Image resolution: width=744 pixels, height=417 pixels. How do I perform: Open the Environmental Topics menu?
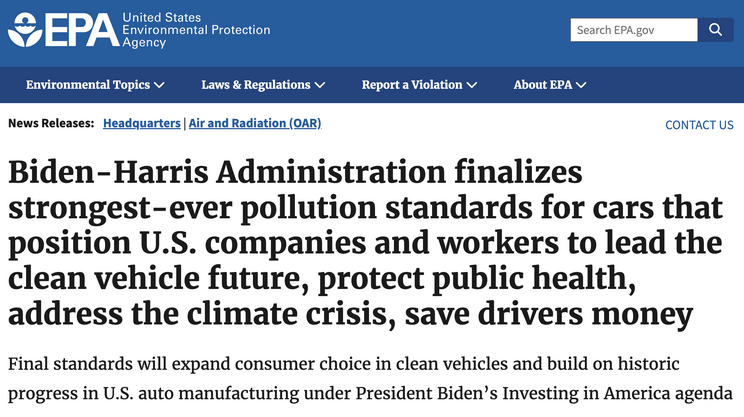pyautogui.click(x=88, y=85)
